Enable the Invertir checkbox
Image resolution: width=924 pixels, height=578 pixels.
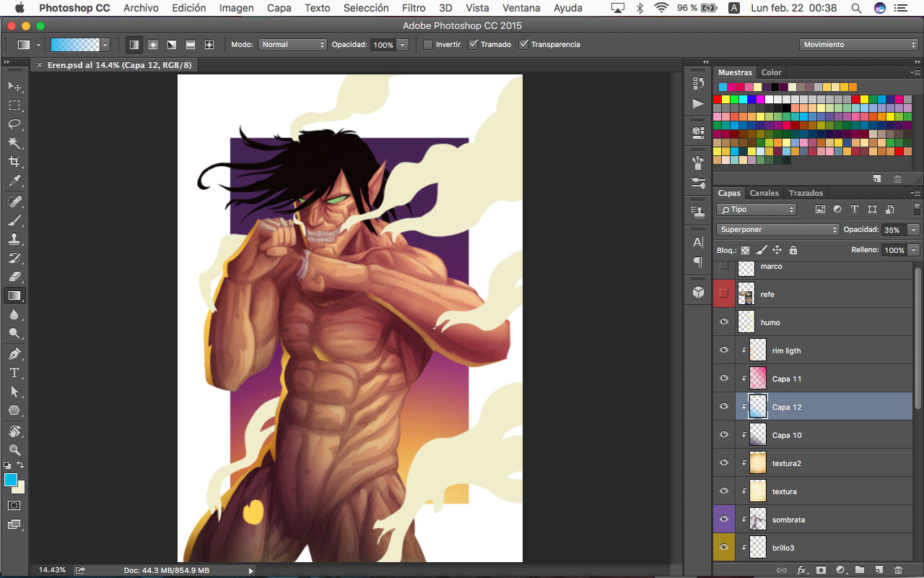[x=427, y=44]
